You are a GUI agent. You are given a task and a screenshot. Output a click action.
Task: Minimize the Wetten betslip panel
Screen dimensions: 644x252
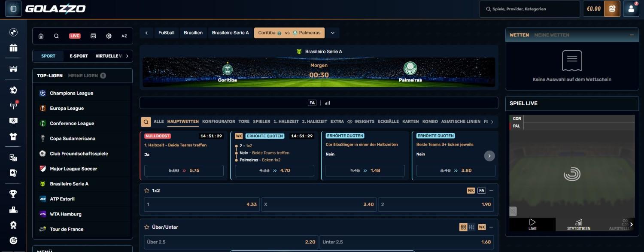pos(632,35)
